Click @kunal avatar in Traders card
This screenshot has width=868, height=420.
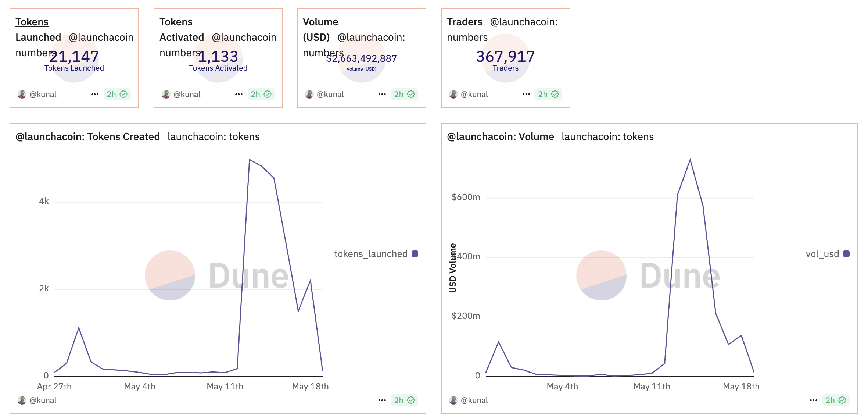453,94
